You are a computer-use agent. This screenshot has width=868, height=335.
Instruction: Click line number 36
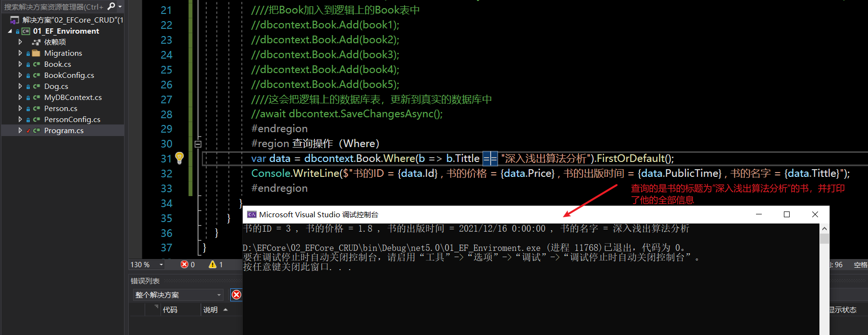point(166,233)
